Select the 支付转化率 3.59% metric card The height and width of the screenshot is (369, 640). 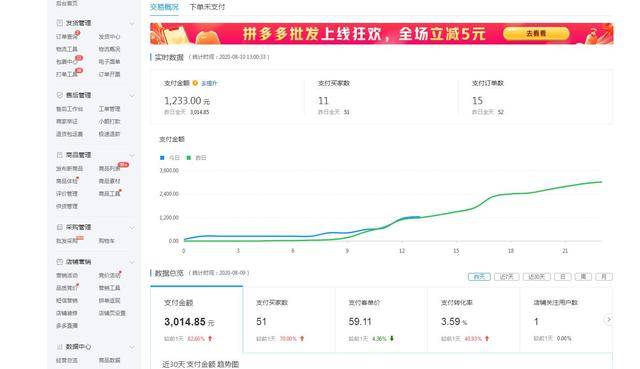[x=473, y=320]
